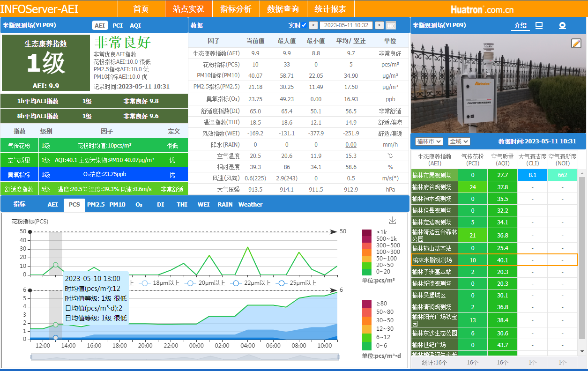Image resolution: width=588 pixels, height=371 pixels.
Task: Expand the 全域 region dropdown
Action: click(x=459, y=141)
